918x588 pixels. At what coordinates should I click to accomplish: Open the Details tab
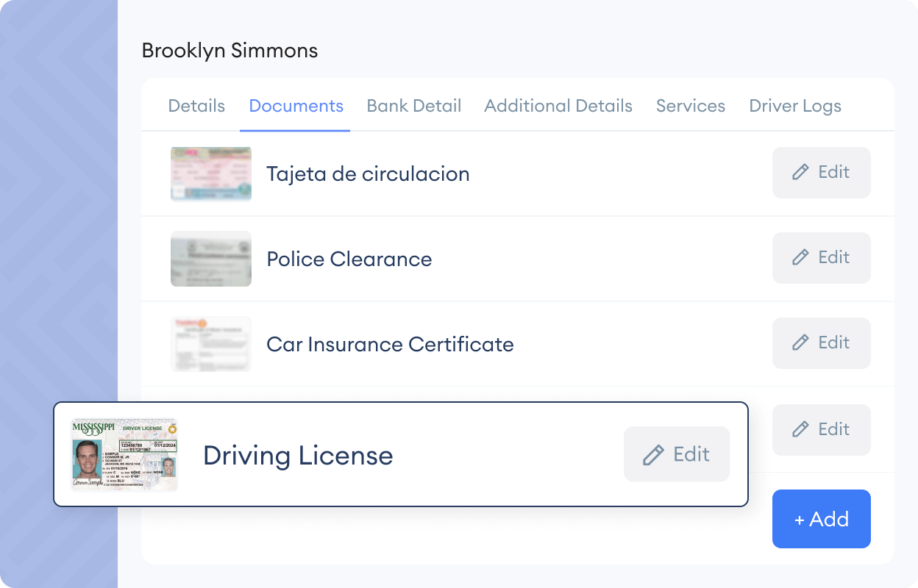[x=196, y=106]
